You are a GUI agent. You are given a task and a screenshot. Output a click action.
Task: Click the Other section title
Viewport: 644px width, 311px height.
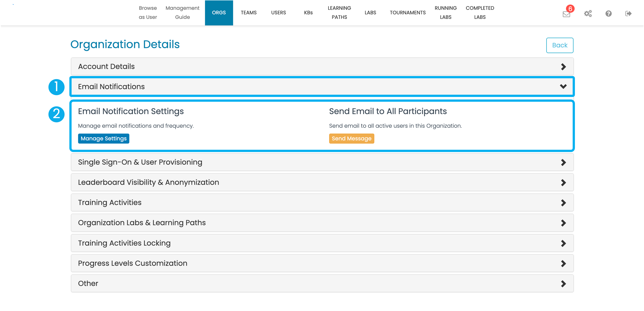click(x=88, y=283)
